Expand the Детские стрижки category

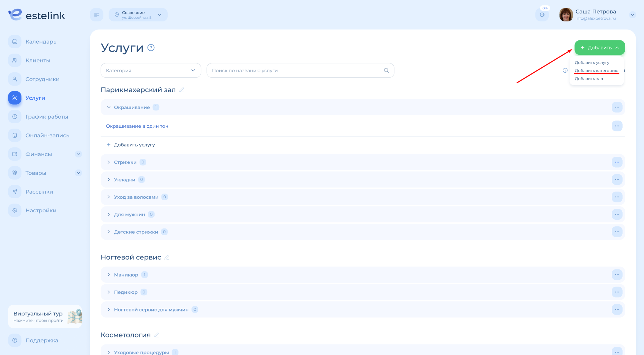pyautogui.click(x=109, y=232)
